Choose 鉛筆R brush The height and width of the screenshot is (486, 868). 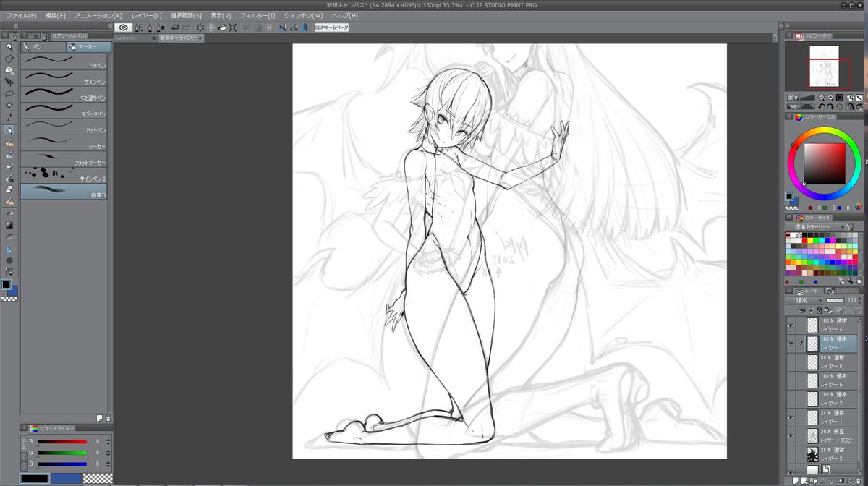click(x=64, y=191)
